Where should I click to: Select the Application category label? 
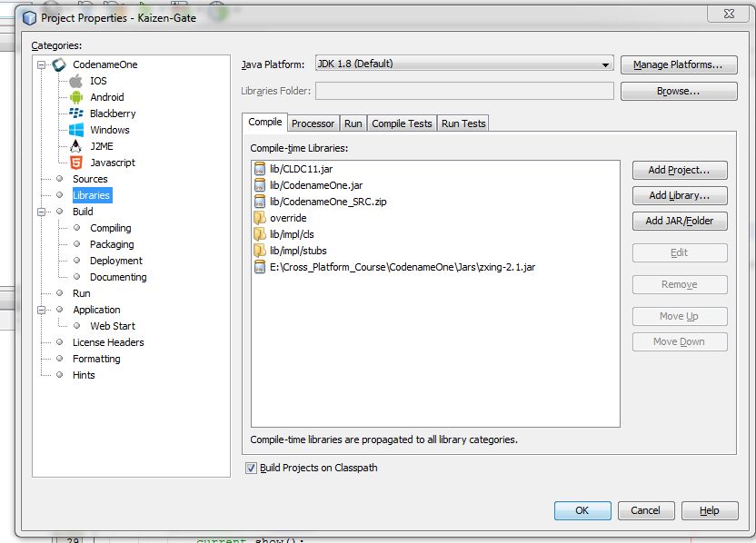(x=96, y=310)
